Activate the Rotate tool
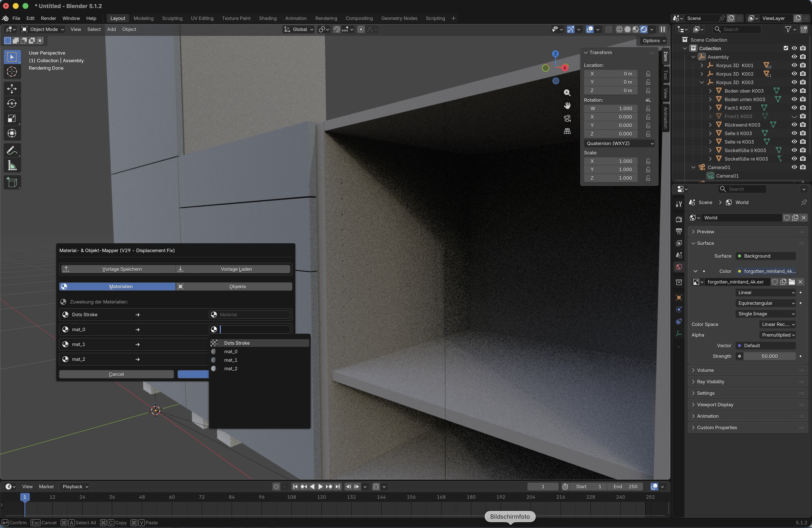This screenshot has width=812, height=528. click(12, 103)
